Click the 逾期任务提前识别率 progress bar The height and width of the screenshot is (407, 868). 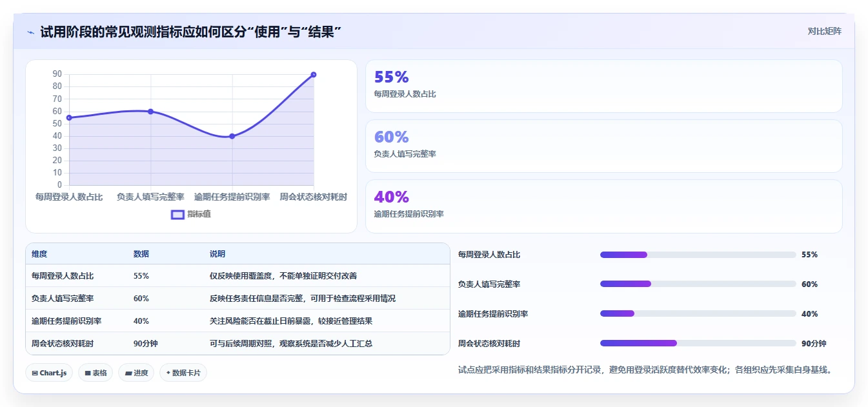698,314
